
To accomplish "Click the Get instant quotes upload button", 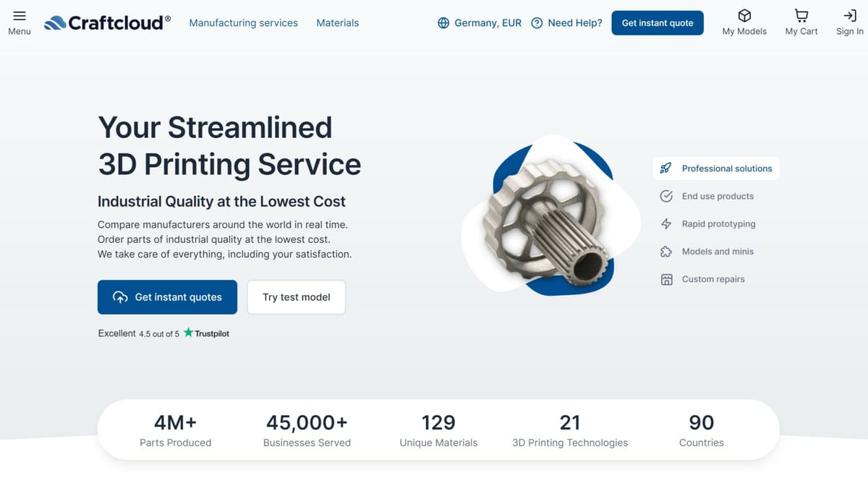I will pyautogui.click(x=167, y=297).
